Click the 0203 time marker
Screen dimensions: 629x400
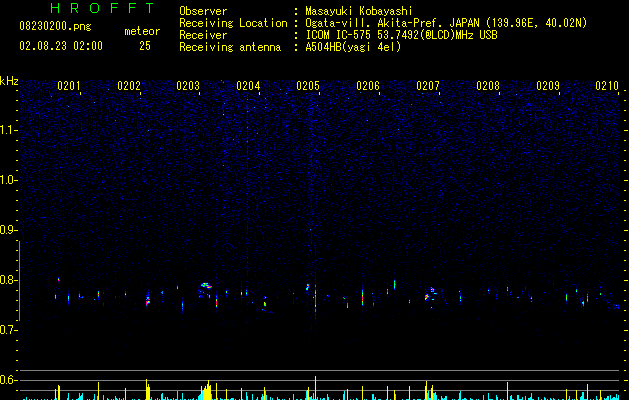click(188, 86)
